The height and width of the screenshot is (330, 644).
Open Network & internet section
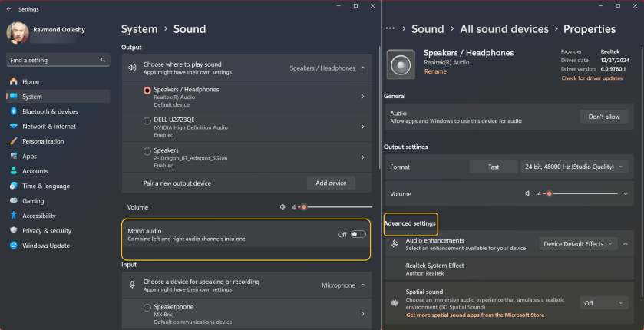[48, 127]
